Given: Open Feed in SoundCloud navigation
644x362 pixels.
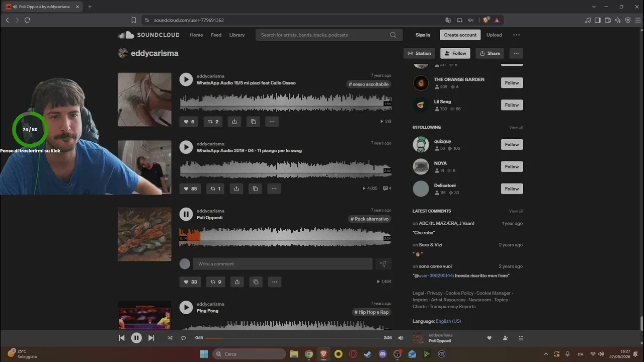Looking at the screenshot, I should coord(216,35).
